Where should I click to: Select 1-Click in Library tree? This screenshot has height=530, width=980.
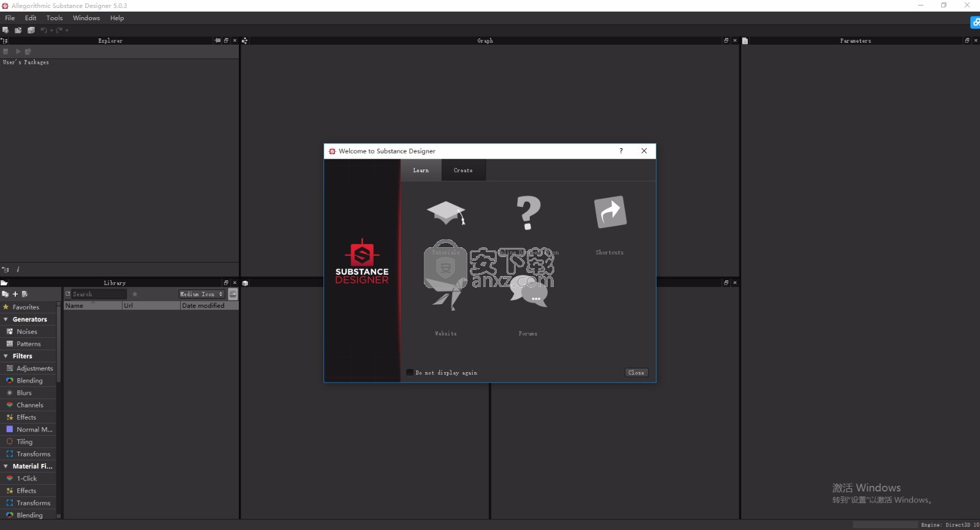tap(28, 479)
